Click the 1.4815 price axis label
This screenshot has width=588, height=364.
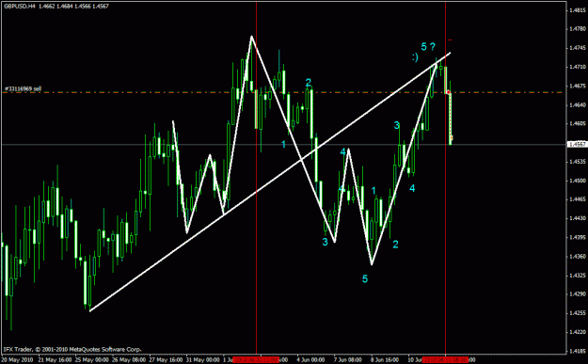578,10
